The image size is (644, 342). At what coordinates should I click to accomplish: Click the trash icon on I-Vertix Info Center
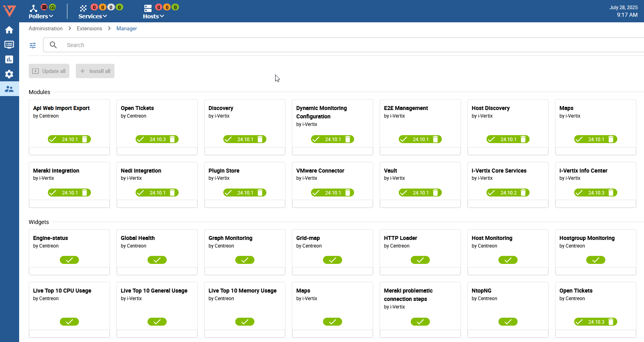click(611, 193)
